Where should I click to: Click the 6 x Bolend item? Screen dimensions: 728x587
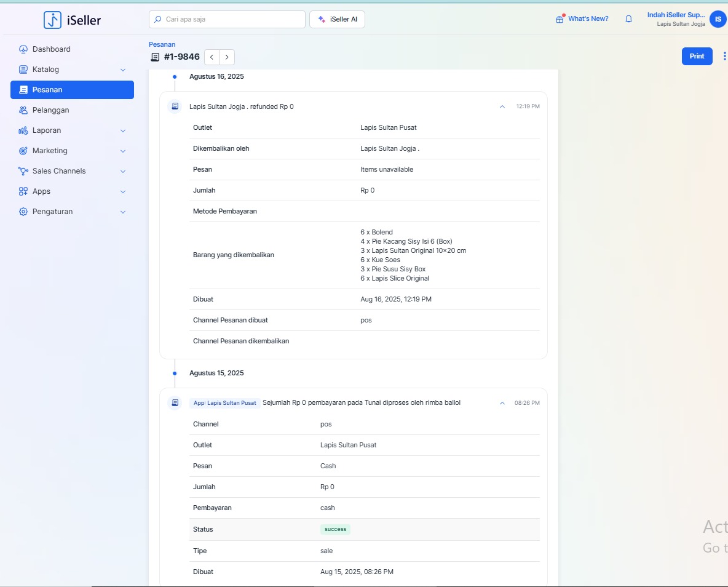pyautogui.click(x=376, y=233)
